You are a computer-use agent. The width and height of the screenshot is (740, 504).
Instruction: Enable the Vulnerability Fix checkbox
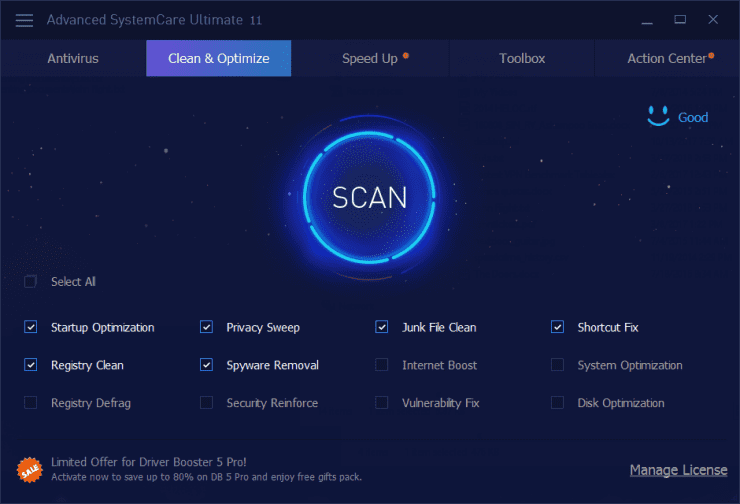point(382,403)
